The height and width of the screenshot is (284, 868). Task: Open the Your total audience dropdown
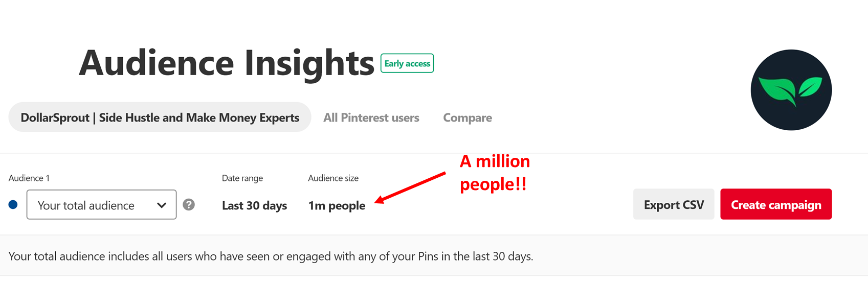point(101,205)
